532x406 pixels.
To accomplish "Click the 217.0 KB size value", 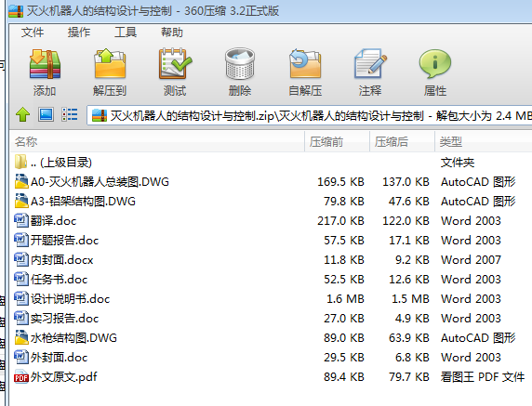I will click(340, 221).
